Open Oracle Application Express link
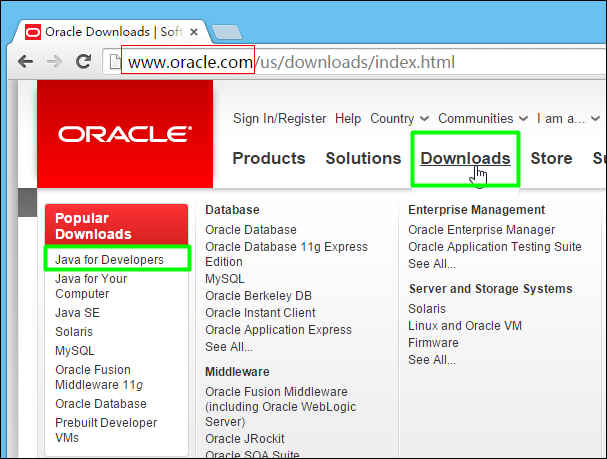 click(x=279, y=330)
